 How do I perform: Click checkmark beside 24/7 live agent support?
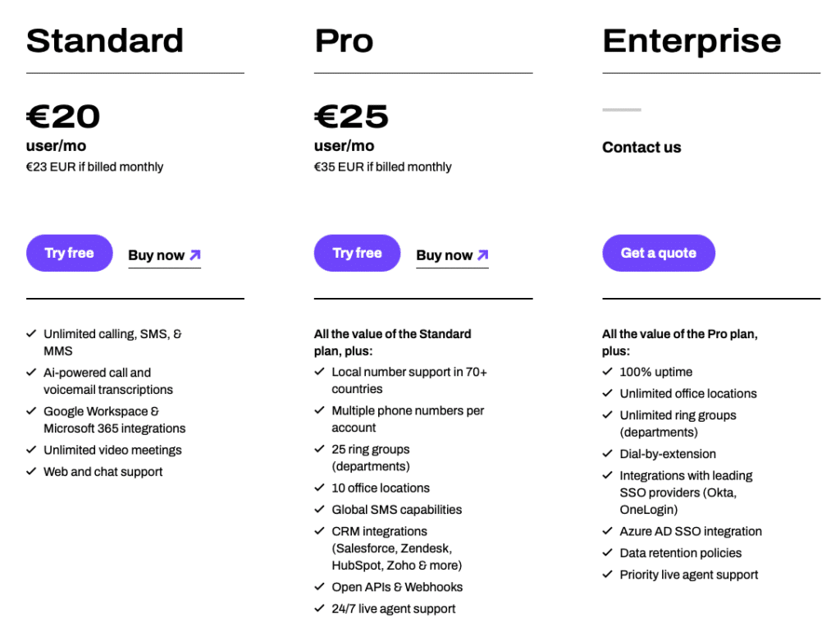click(319, 608)
